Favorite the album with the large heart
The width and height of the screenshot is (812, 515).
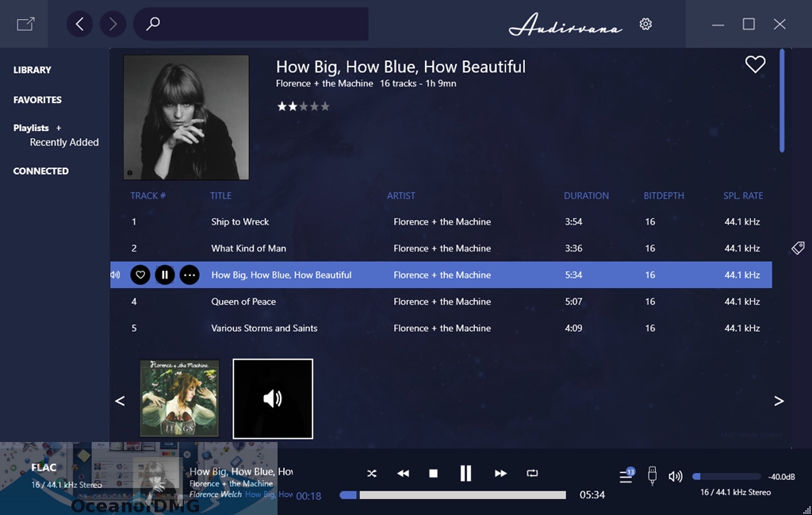755,64
